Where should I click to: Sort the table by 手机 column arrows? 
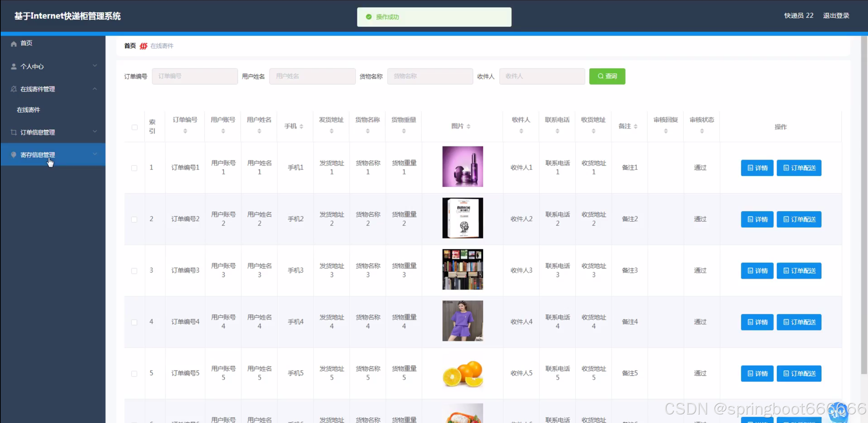click(301, 126)
